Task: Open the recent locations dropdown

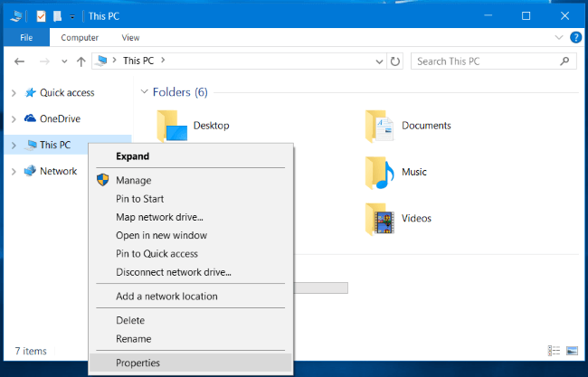Action: point(64,61)
